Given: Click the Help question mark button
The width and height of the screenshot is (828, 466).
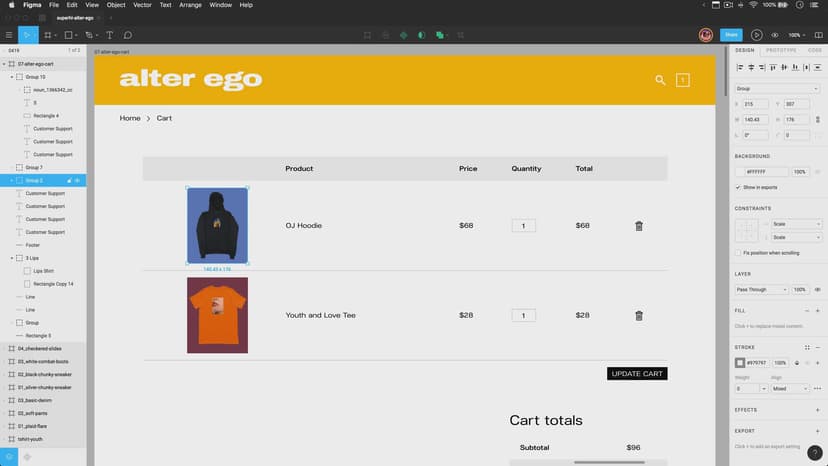Looking at the screenshot, I should point(814,453).
